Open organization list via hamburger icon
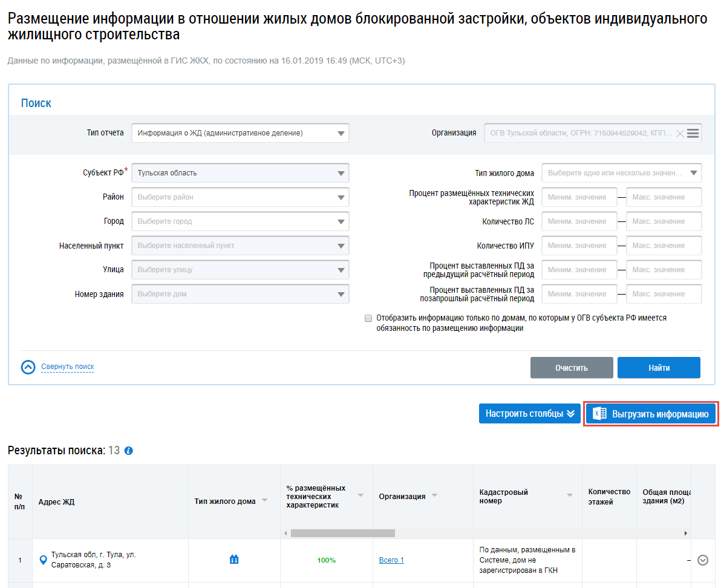721x588 pixels. [693, 134]
